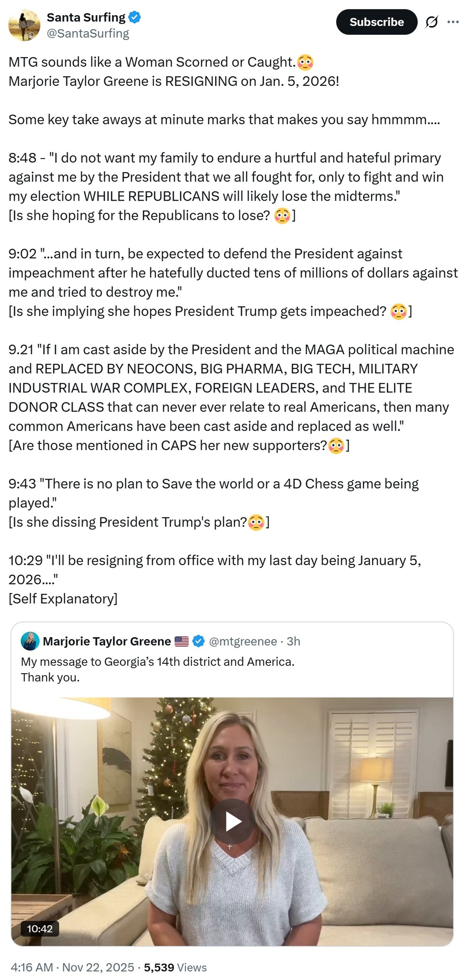Click the Santa Surfing profile avatar

tap(24, 25)
